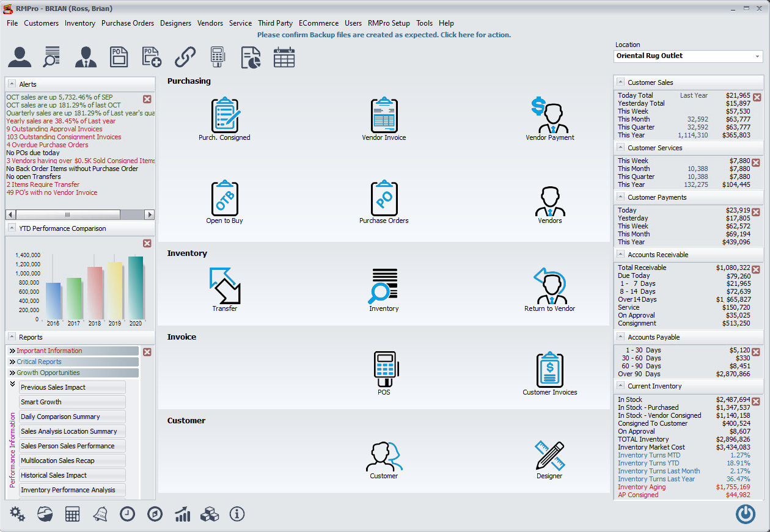The height and width of the screenshot is (532, 770).
Task: Open the Inventory search icon
Action: pyautogui.click(x=384, y=286)
